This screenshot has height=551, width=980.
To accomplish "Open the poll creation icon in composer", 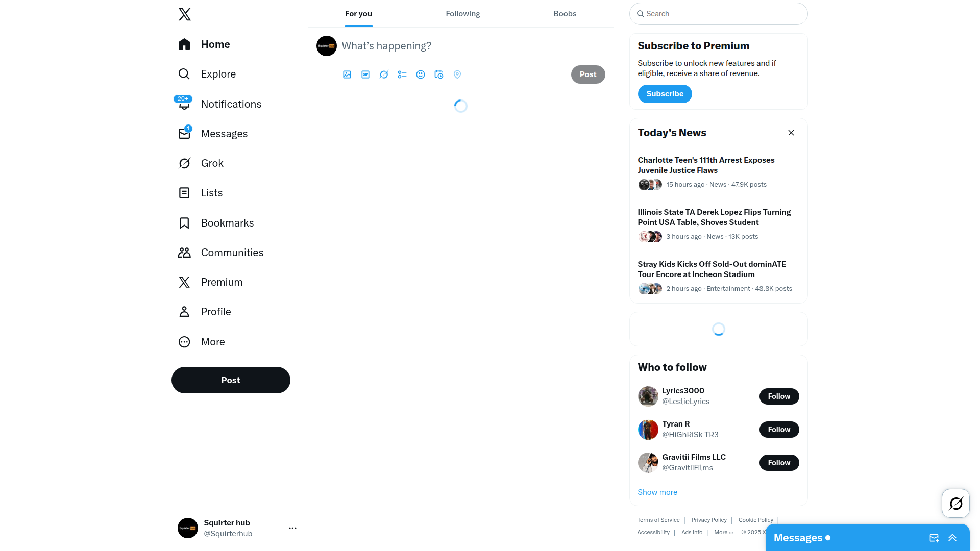I will [x=402, y=74].
